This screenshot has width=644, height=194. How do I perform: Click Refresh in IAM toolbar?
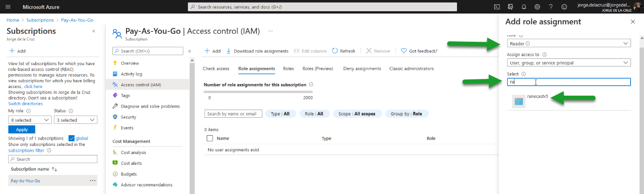344,51
